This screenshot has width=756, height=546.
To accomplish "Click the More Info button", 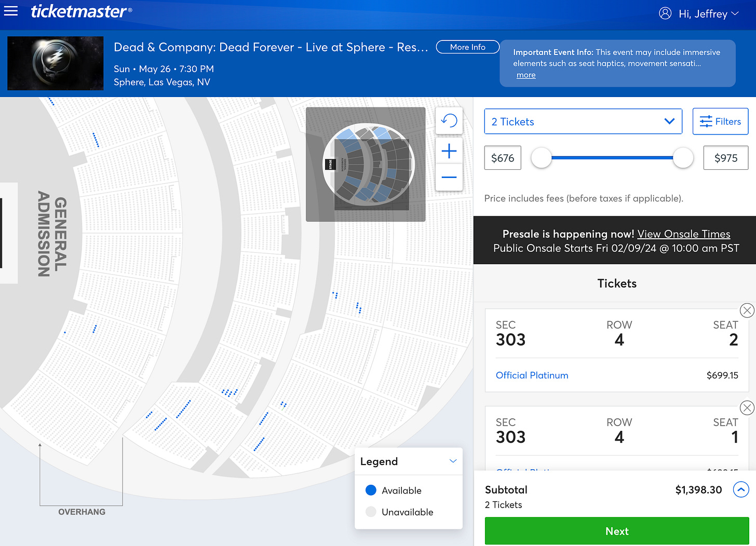I will pos(467,47).
